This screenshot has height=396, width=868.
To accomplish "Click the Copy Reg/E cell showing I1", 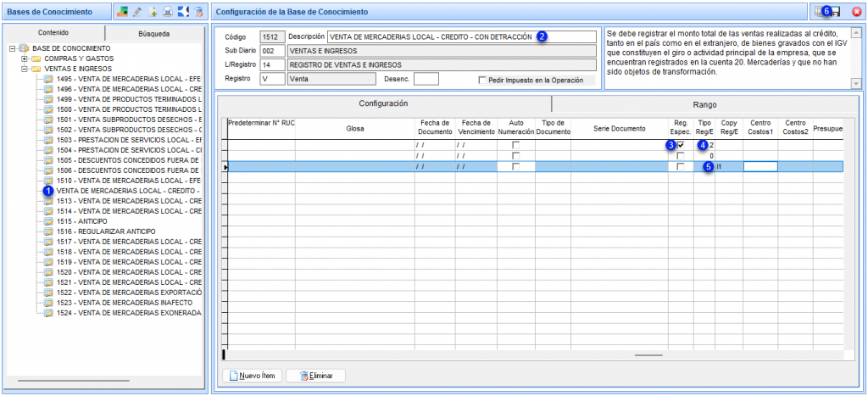I will click(x=728, y=166).
